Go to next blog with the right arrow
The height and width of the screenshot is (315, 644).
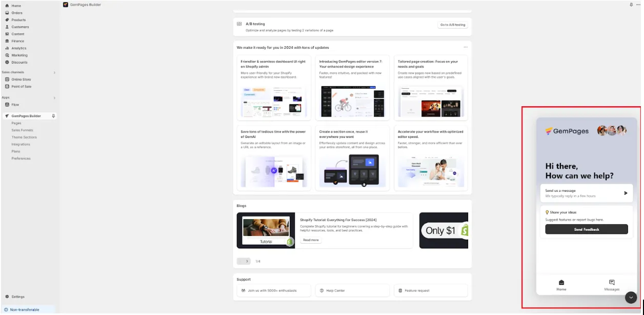point(247,261)
